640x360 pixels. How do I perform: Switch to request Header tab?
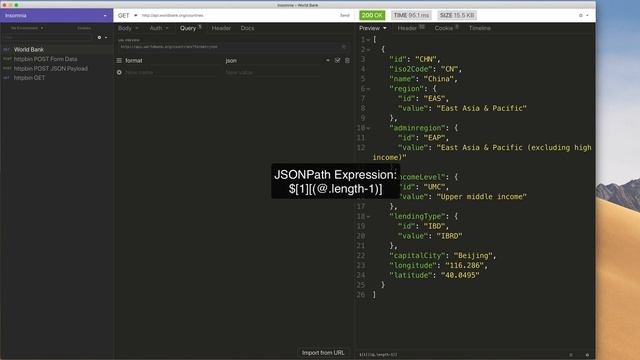pos(221,28)
